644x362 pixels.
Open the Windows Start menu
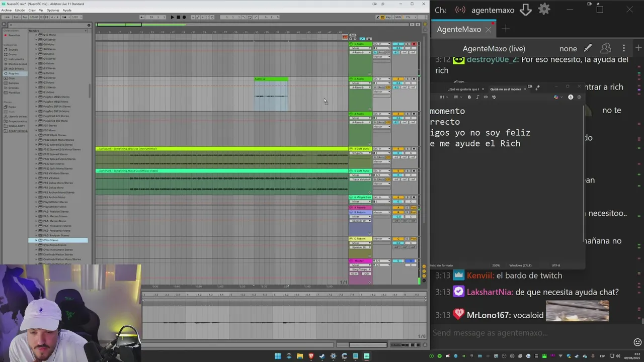[277, 356]
